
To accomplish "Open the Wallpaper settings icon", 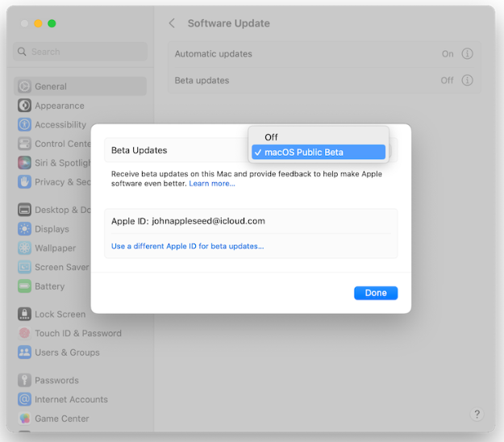I will pos(25,248).
